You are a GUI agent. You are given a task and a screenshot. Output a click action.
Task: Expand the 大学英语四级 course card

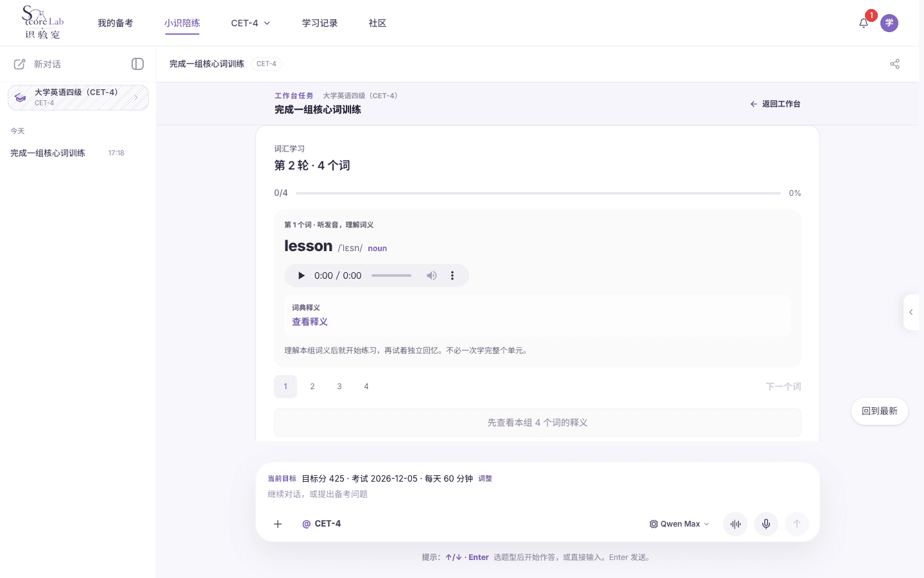(78, 98)
